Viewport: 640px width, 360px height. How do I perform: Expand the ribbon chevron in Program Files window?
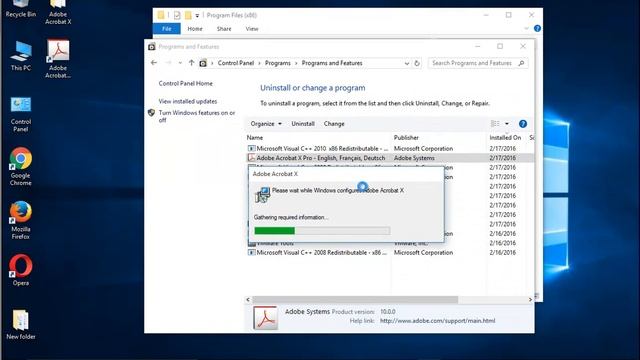pyautogui.click(x=526, y=29)
